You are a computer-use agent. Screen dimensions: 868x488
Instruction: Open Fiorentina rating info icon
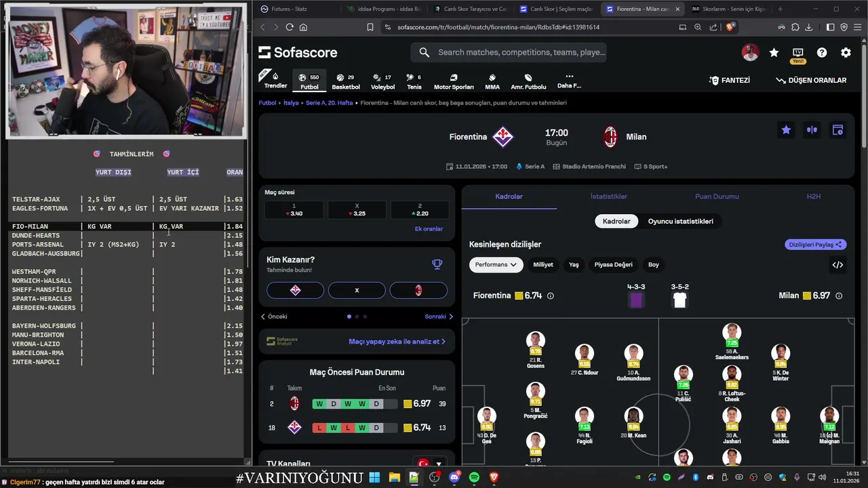pos(550,296)
